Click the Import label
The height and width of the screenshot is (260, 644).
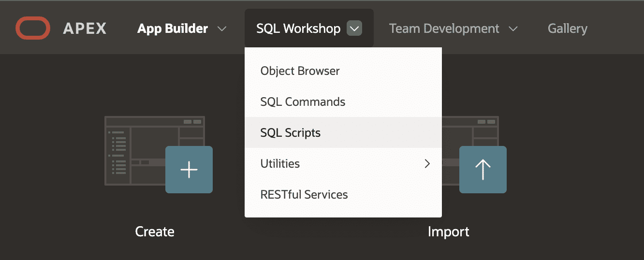[449, 231]
